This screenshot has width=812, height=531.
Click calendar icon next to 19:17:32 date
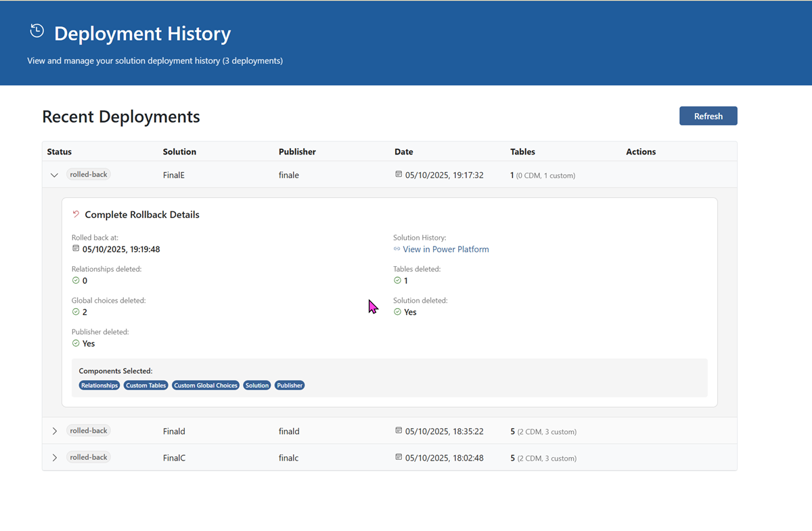pyautogui.click(x=399, y=175)
